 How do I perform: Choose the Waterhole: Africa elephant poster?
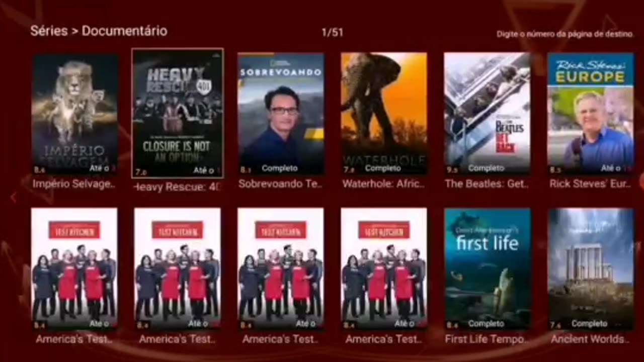[384, 114]
